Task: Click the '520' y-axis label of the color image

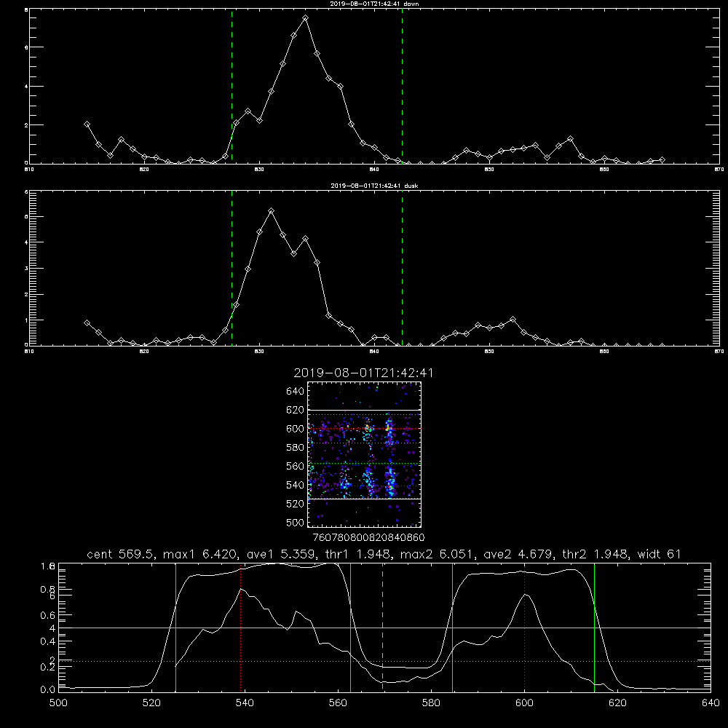Action: click(296, 504)
